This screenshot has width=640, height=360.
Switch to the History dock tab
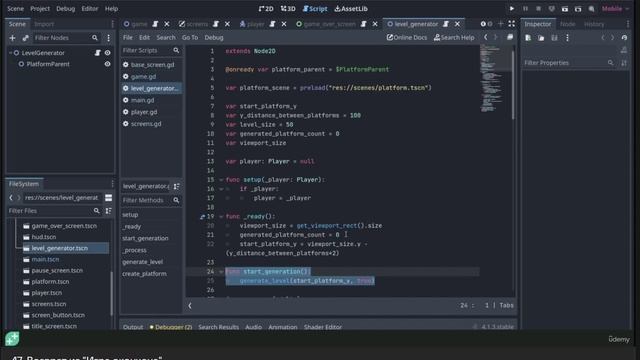594,24
